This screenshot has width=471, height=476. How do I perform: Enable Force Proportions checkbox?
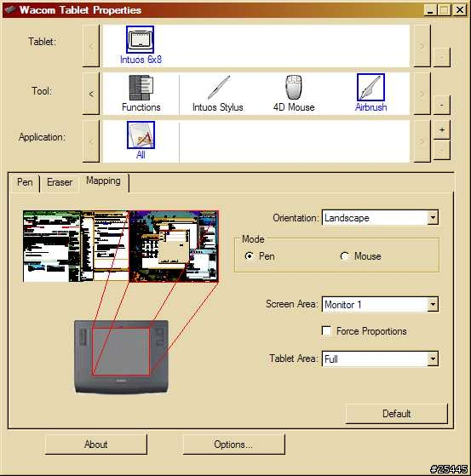pos(326,330)
